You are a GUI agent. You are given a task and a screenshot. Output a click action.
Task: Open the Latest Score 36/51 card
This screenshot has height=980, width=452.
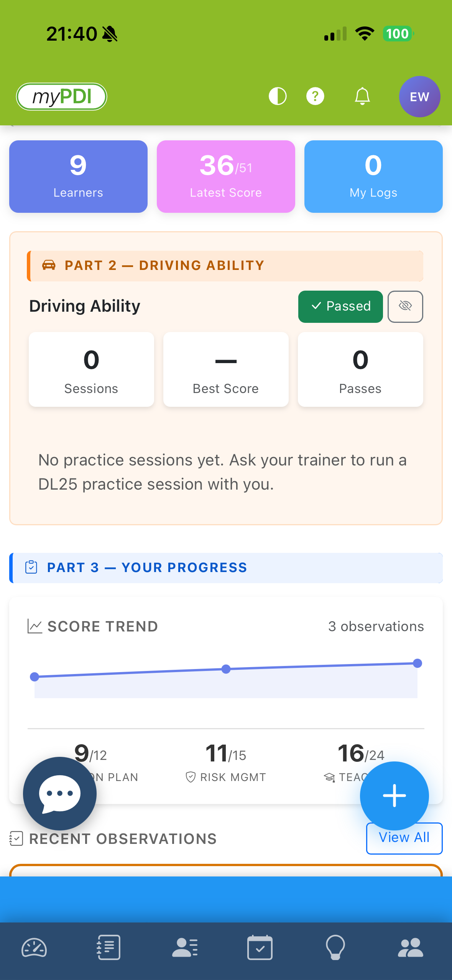click(225, 176)
